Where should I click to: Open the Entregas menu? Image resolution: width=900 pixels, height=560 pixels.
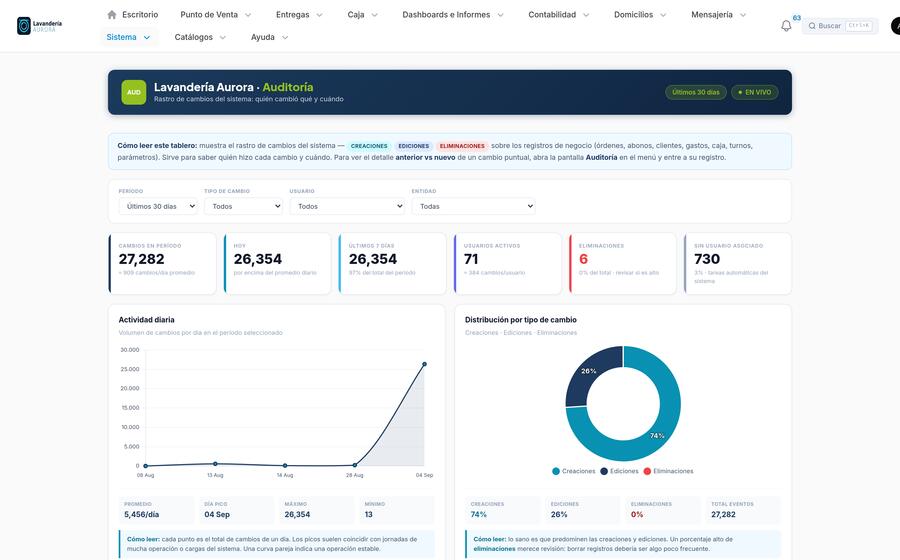[x=299, y=14]
